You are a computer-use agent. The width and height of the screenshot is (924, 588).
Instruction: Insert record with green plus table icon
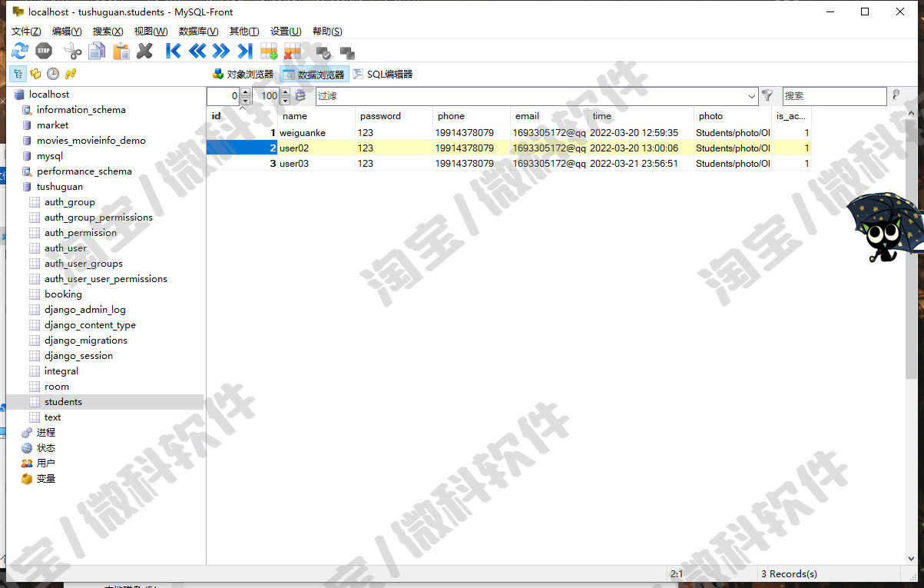click(269, 51)
